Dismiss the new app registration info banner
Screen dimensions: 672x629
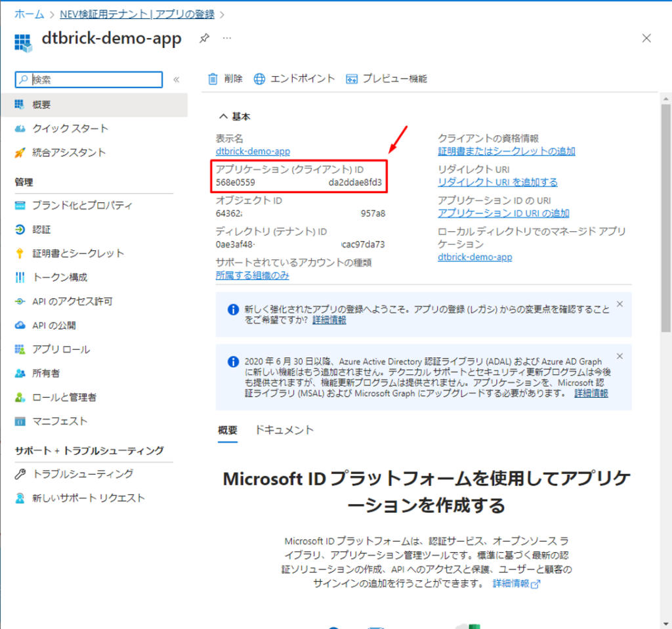point(620,304)
